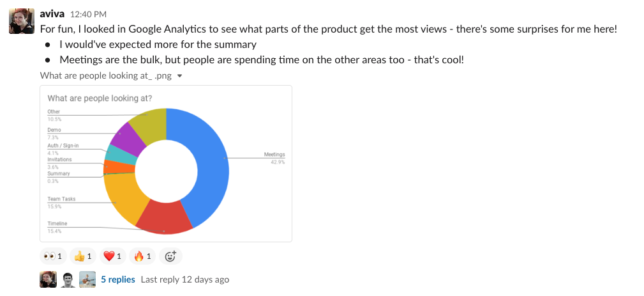Image resolution: width=644 pixels, height=296 pixels.
Task: Toggle the thumbs up reaction
Action: 84,256
